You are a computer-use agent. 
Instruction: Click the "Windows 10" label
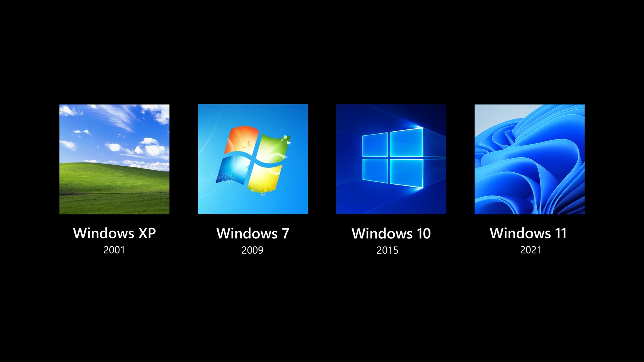coord(391,233)
